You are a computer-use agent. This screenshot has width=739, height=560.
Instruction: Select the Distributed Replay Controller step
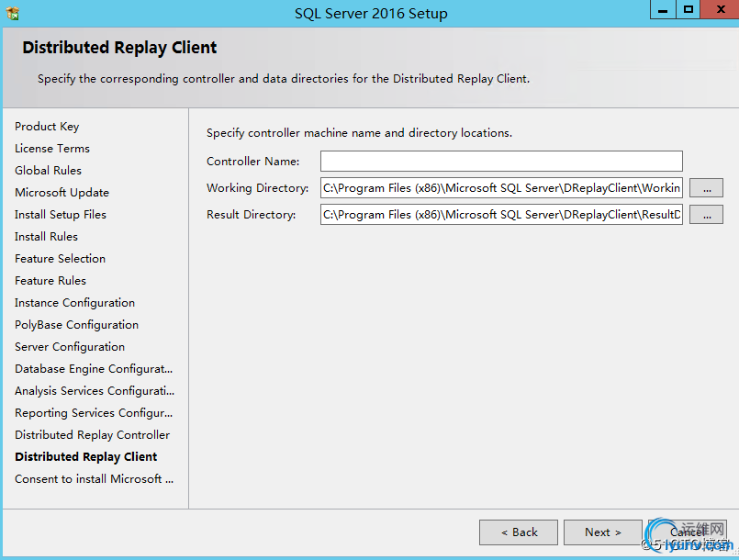pos(92,435)
